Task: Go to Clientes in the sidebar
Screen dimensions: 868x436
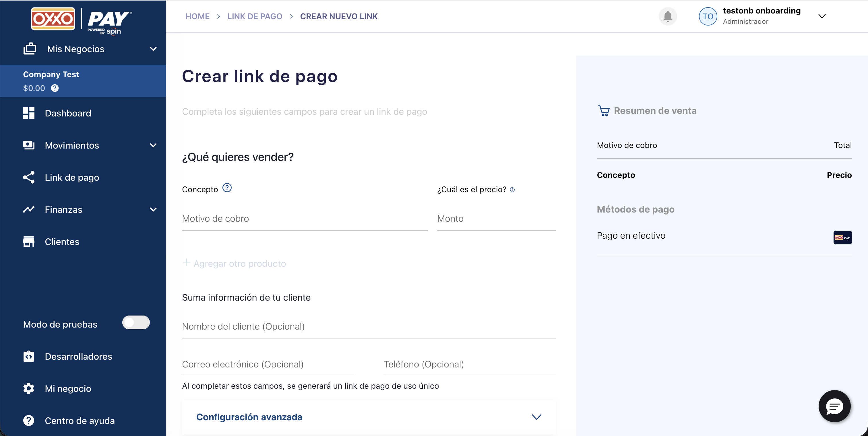Action: pyautogui.click(x=62, y=242)
